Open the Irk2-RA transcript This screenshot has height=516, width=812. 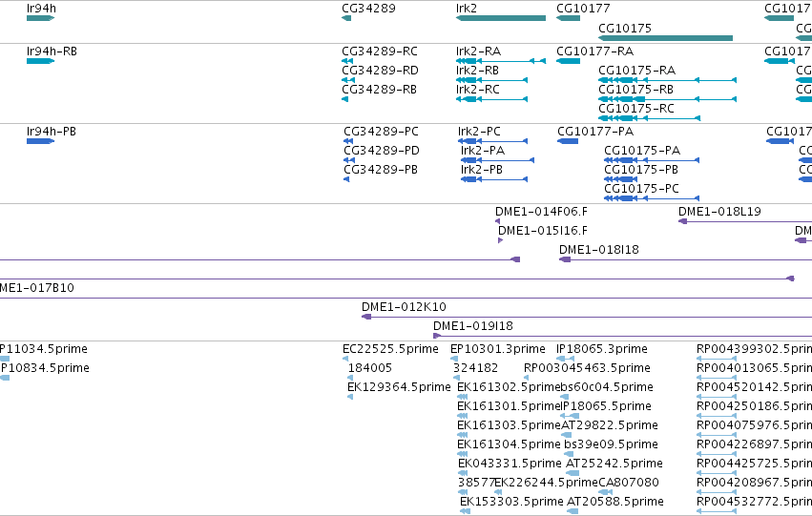click(501, 61)
